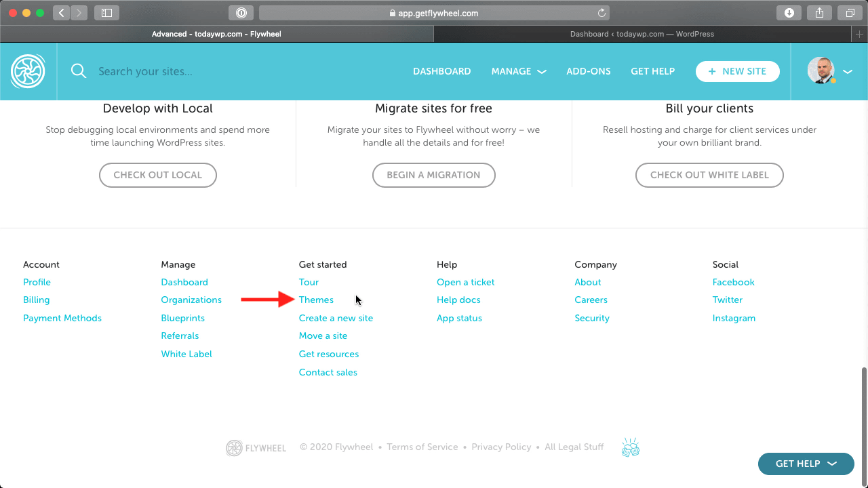The width and height of the screenshot is (868, 488).
Task: Reload the page with refresh icon
Action: [601, 12]
